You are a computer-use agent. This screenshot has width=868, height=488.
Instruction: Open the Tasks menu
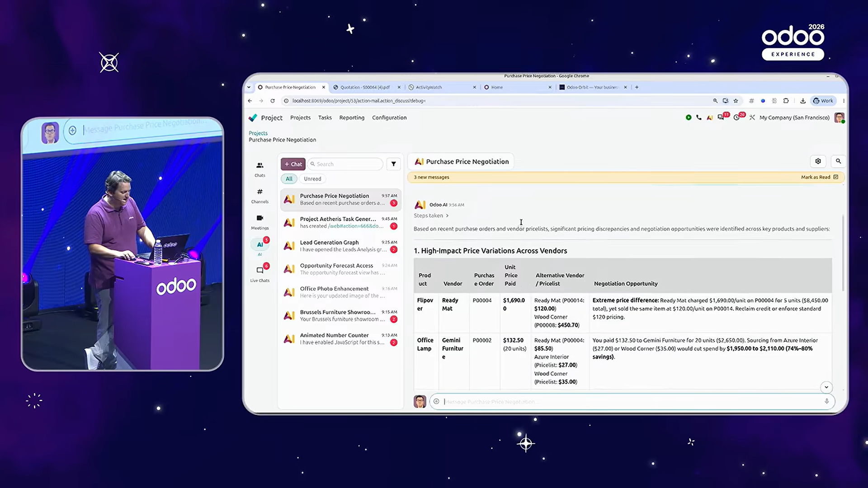[325, 117]
